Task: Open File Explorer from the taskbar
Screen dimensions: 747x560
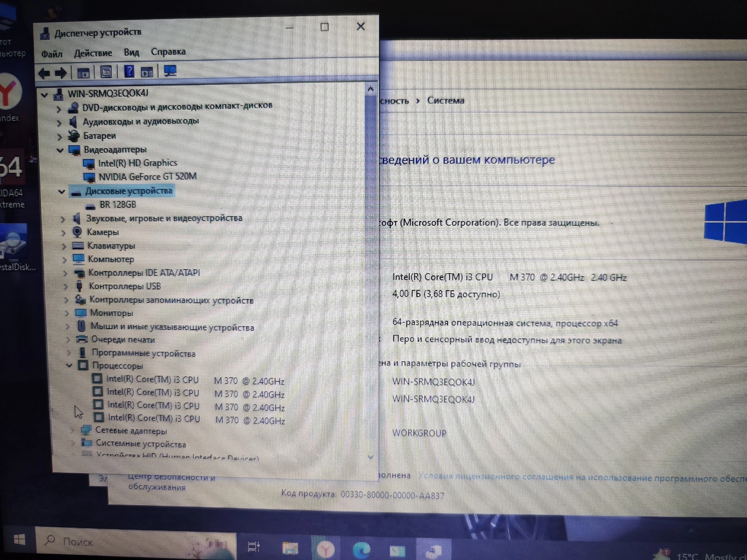Action: 290,548
